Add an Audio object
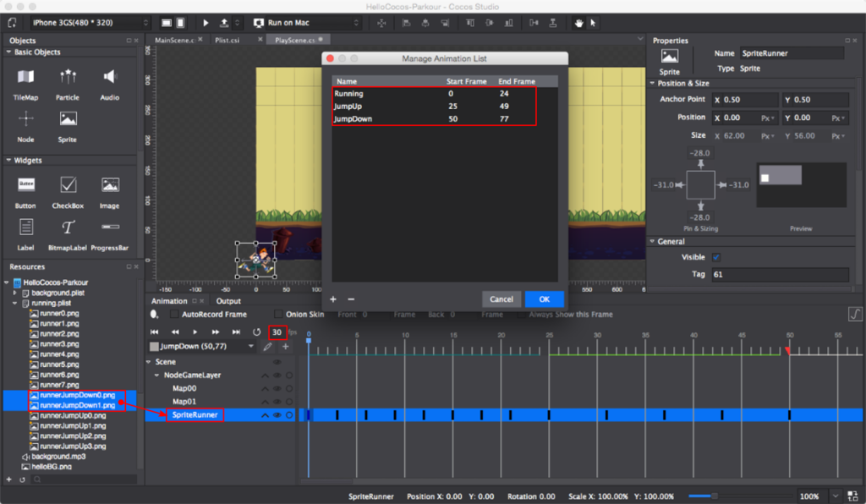Image resolution: width=866 pixels, height=504 pixels. pyautogui.click(x=109, y=85)
